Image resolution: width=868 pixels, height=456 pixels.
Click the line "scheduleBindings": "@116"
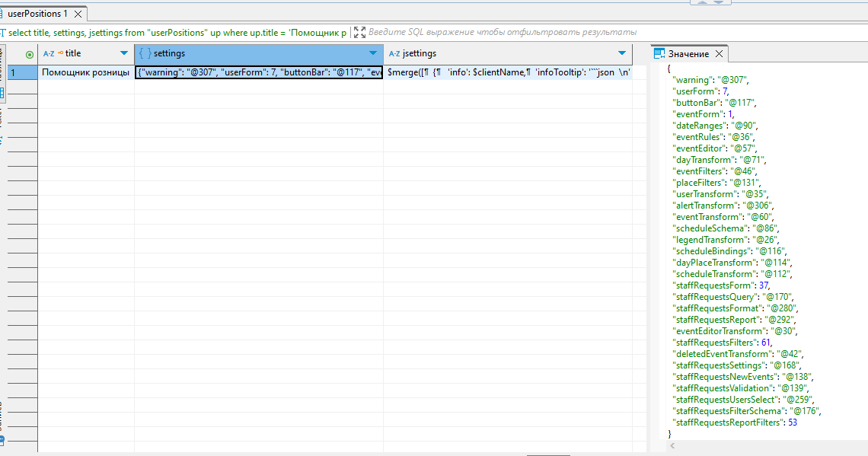click(729, 251)
